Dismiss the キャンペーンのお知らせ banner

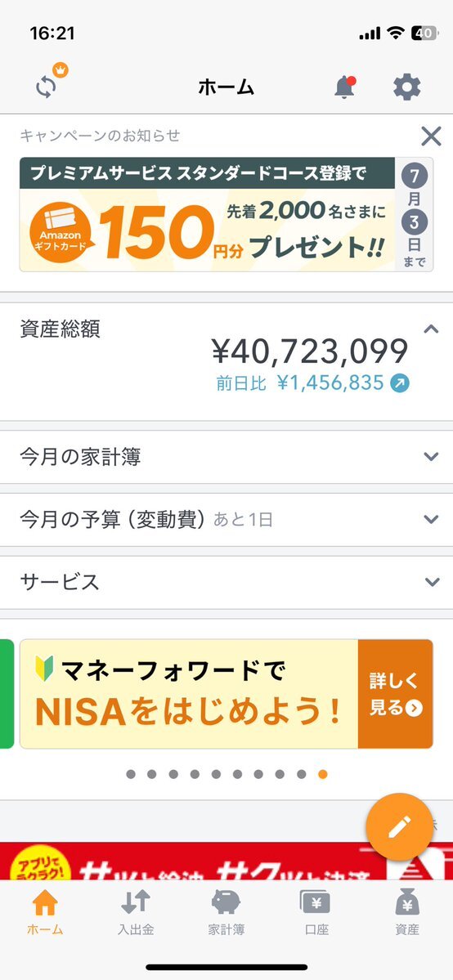pos(431,136)
